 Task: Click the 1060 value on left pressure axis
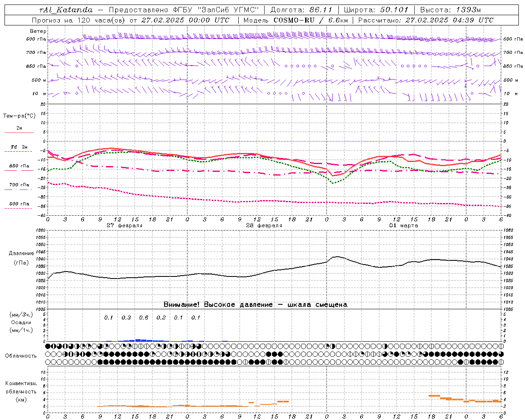coord(41,231)
